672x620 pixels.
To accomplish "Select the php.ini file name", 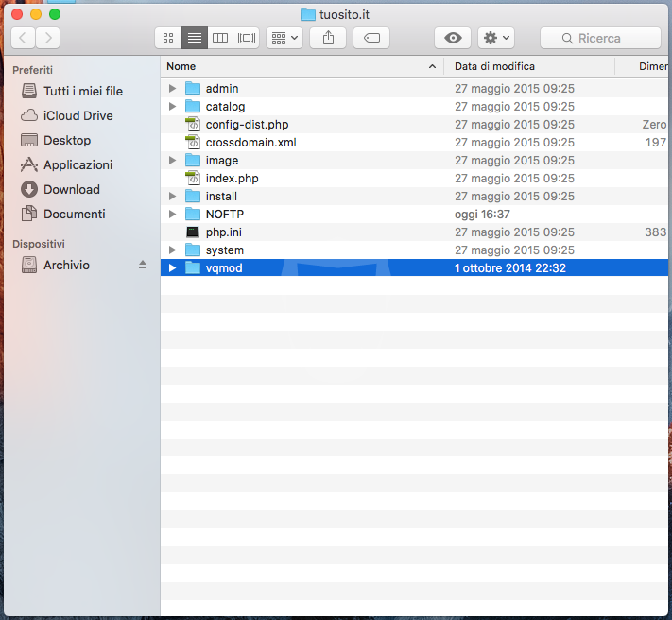I will tap(224, 232).
